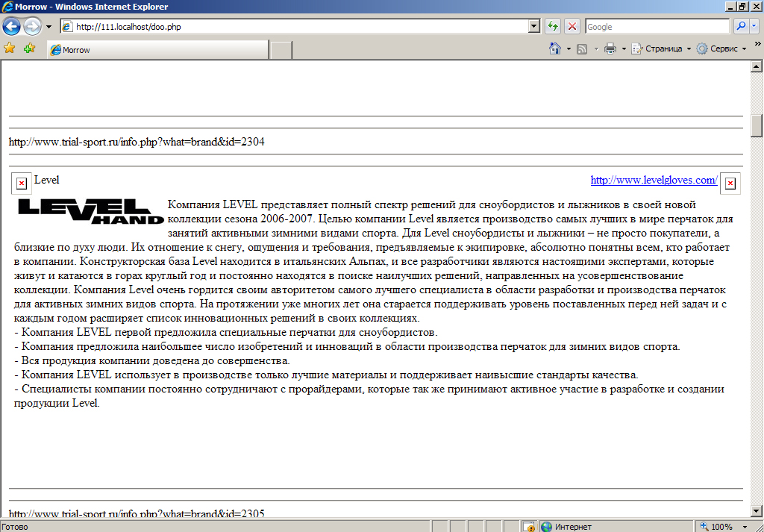
Task: Click the Add to Favorites green plus icon
Action: [x=28, y=48]
